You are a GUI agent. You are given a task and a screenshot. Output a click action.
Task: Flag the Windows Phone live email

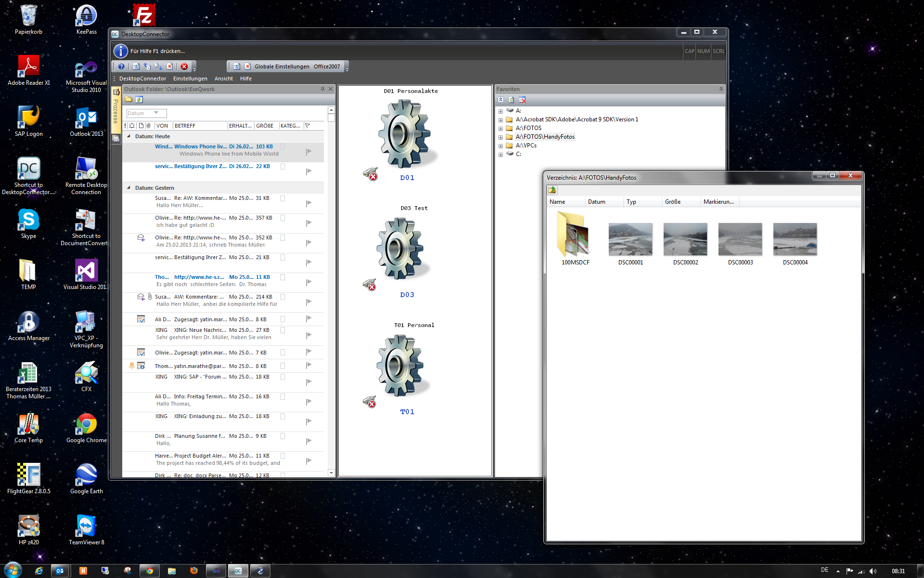(308, 152)
